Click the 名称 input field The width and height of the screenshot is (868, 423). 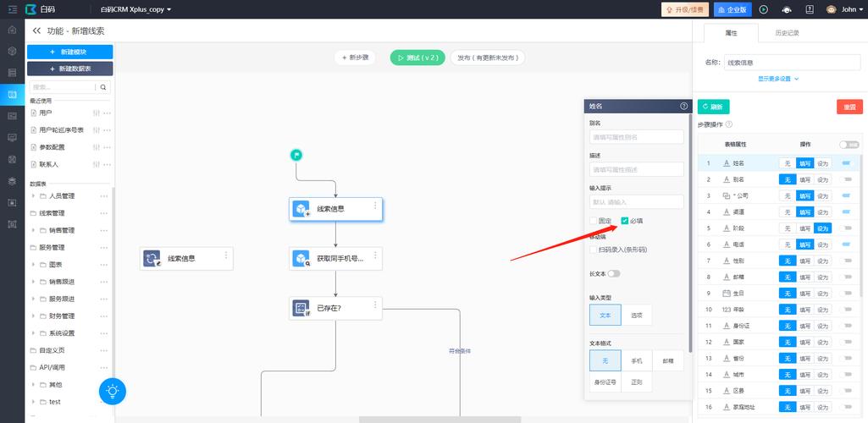pos(792,63)
